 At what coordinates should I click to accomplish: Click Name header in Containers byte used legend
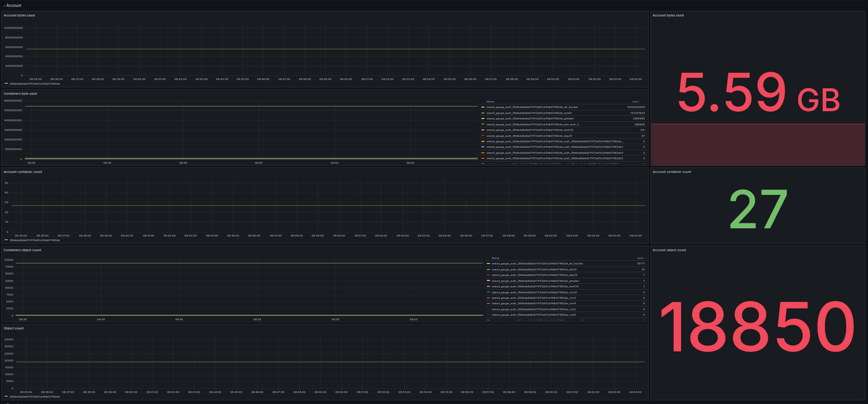pos(490,102)
